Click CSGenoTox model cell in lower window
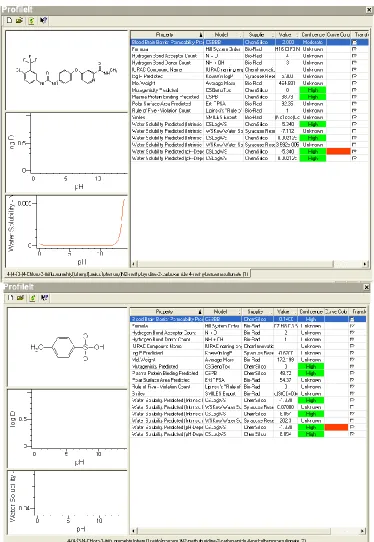This screenshot has height=542, width=374. tap(223, 366)
